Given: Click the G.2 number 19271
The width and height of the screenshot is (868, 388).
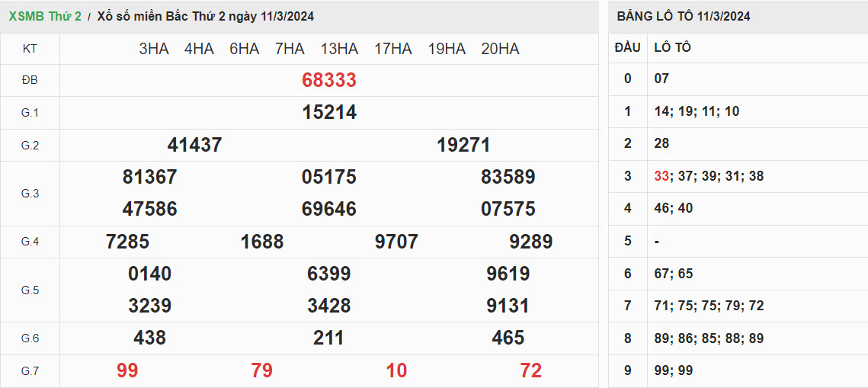Looking at the screenshot, I should (463, 145).
